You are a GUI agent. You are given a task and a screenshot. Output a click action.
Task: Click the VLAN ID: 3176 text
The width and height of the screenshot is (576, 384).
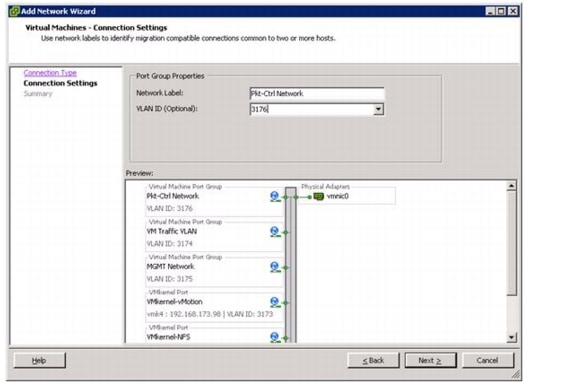(x=170, y=209)
